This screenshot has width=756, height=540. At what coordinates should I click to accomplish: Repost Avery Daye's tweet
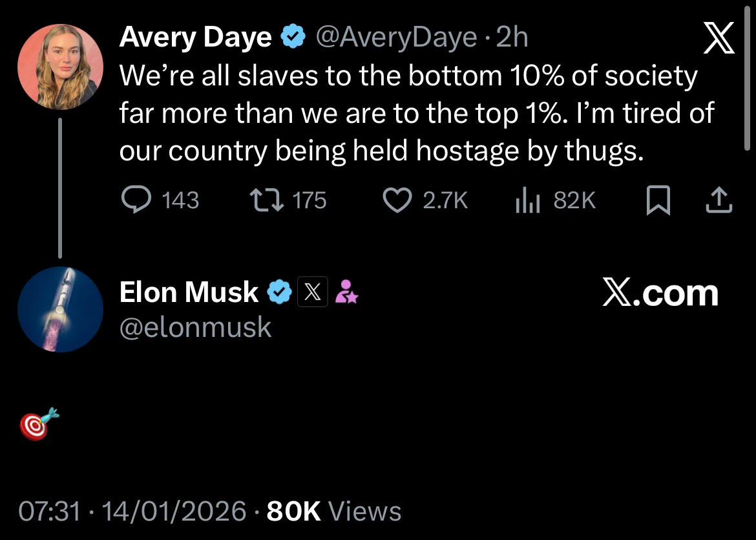[288, 200]
